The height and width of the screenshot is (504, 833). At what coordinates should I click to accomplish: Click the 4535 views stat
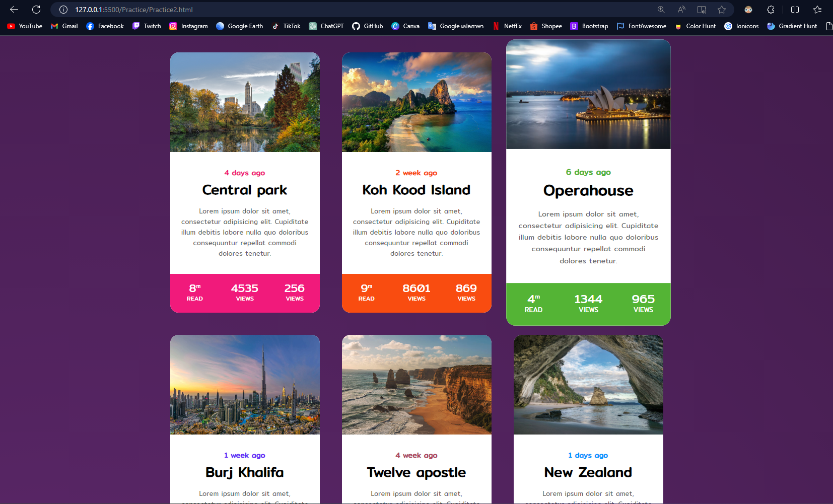(x=245, y=293)
